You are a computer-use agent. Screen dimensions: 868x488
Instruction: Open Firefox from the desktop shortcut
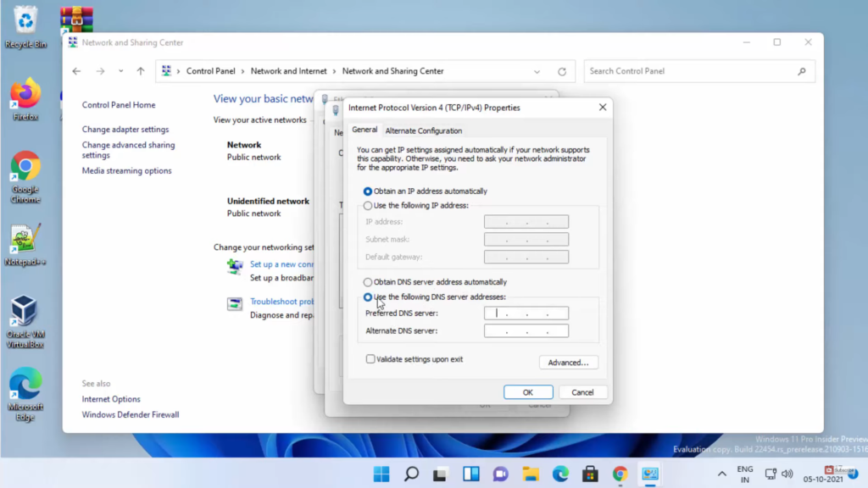tap(25, 98)
